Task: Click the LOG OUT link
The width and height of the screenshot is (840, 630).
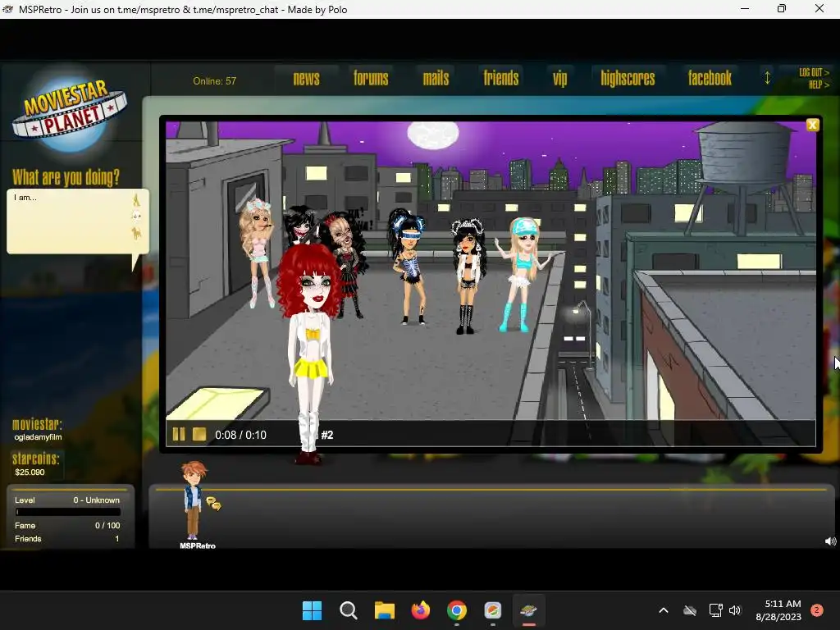Action: [x=814, y=72]
